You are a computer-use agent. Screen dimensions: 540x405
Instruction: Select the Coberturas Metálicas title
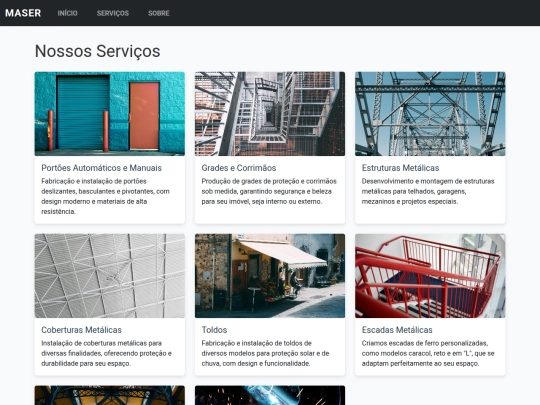(x=81, y=330)
